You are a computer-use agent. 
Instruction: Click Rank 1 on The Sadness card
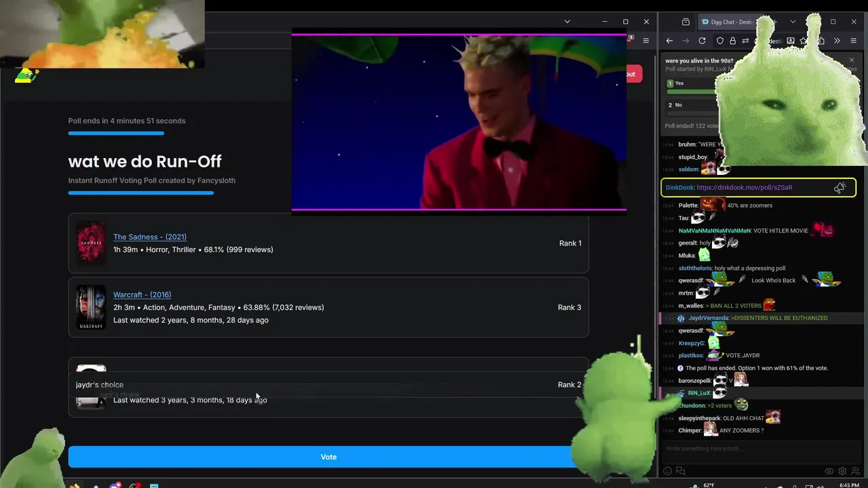pyautogui.click(x=570, y=243)
